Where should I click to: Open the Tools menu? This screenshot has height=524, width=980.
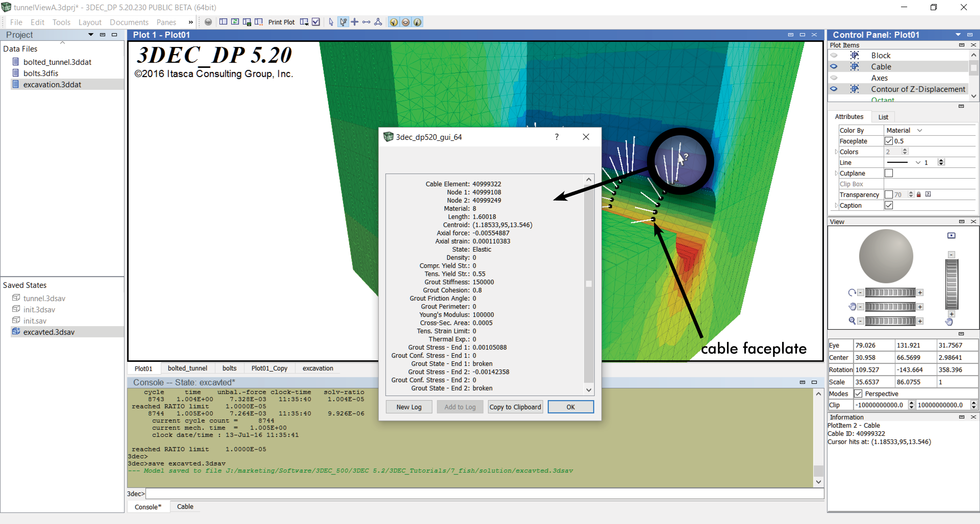61,22
